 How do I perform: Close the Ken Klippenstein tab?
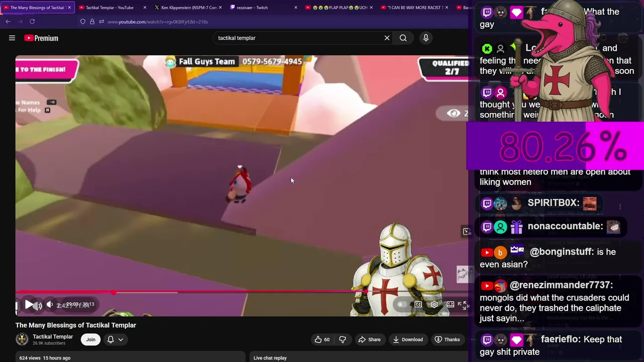(x=220, y=8)
